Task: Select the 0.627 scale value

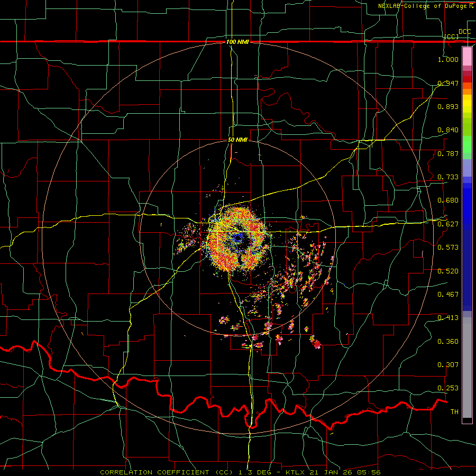Action: pyautogui.click(x=448, y=224)
